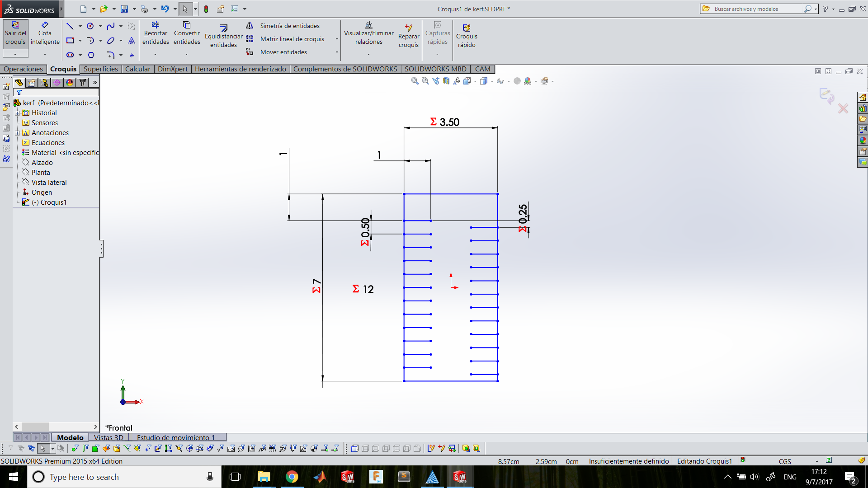Select the Straight Slot sketch tool
Image resolution: width=868 pixels, height=488 pixels.
70,55
